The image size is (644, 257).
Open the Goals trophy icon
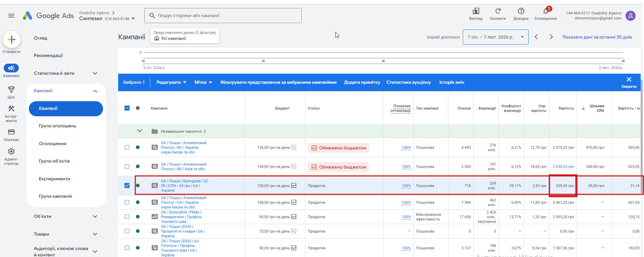coord(11,89)
